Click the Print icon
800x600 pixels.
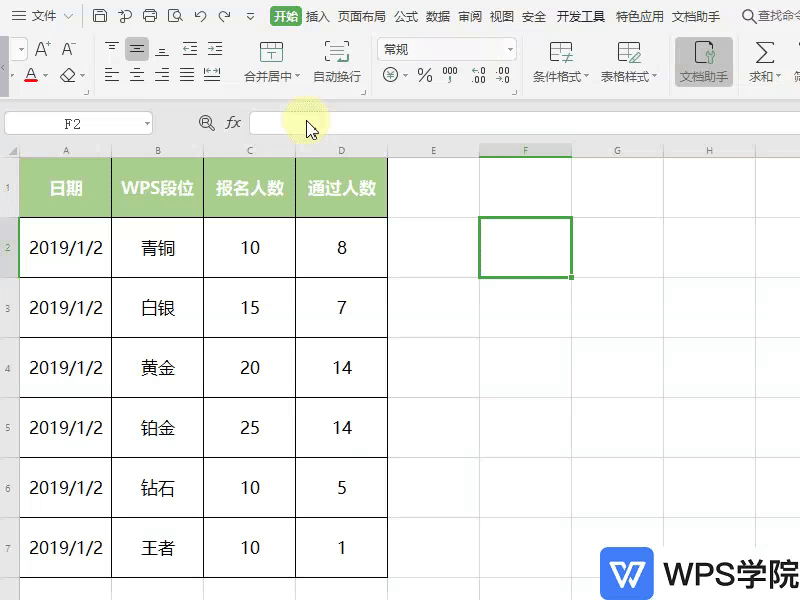tap(150, 16)
